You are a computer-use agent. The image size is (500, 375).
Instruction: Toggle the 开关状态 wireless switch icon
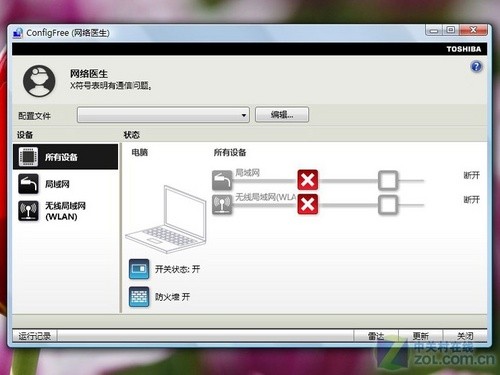[139, 269]
